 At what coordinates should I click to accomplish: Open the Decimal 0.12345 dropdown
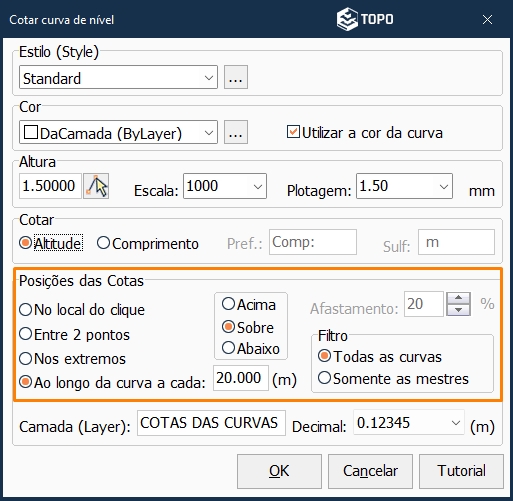(409, 423)
